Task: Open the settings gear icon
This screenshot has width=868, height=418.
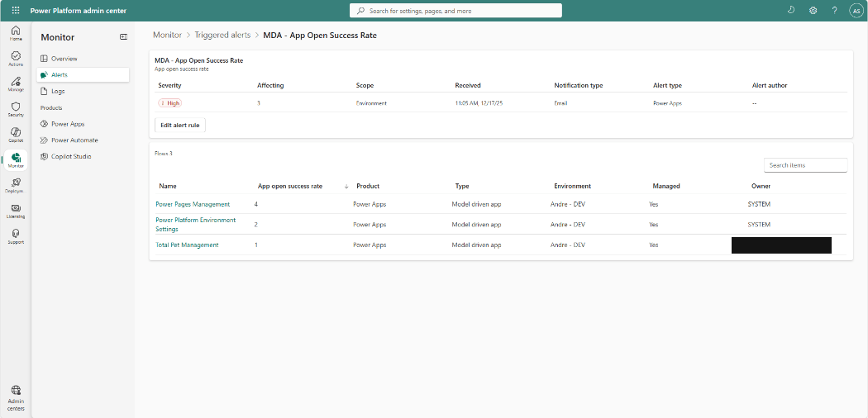Action: coord(813,11)
